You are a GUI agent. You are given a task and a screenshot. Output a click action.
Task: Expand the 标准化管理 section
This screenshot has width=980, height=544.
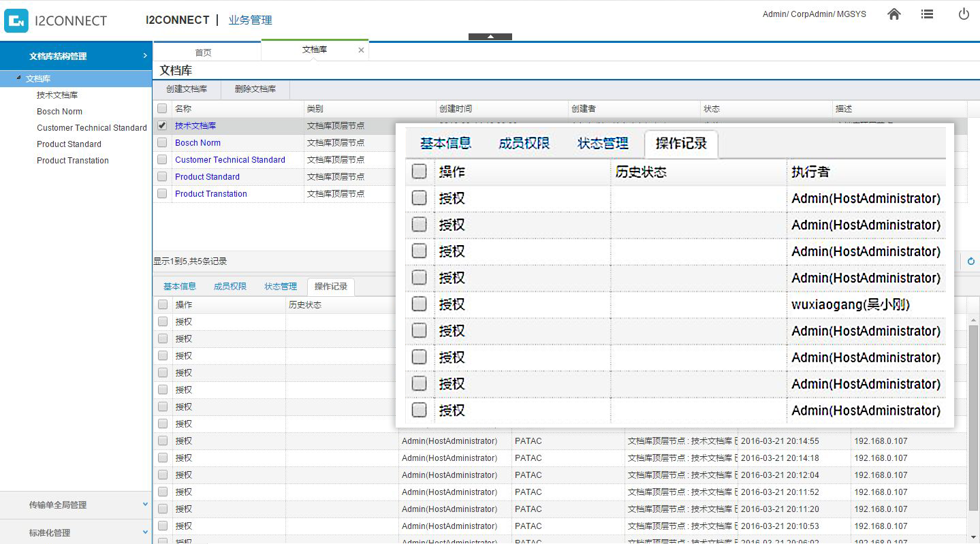point(76,532)
